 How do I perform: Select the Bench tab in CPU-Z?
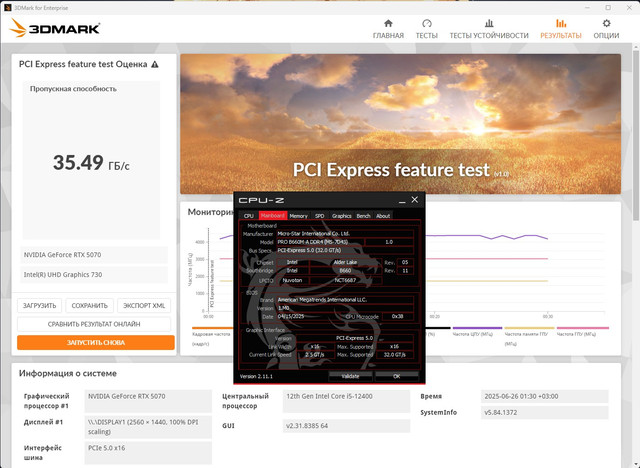pyautogui.click(x=363, y=215)
